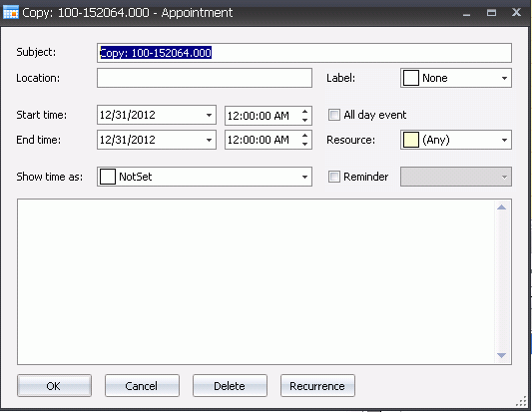Click the pale yellow Resource color swatch
532x412 pixels.
coord(410,140)
